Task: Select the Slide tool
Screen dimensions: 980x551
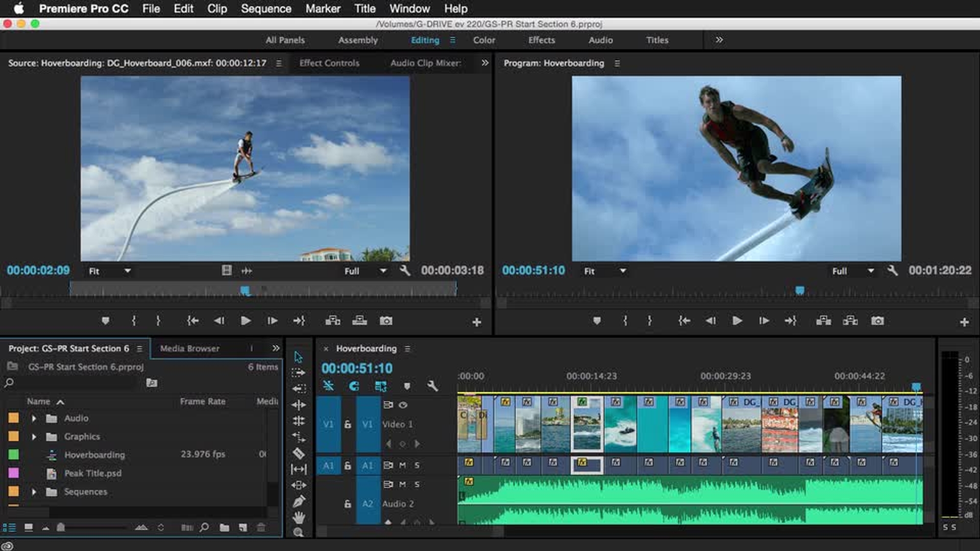Action: pyautogui.click(x=299, y=485)
